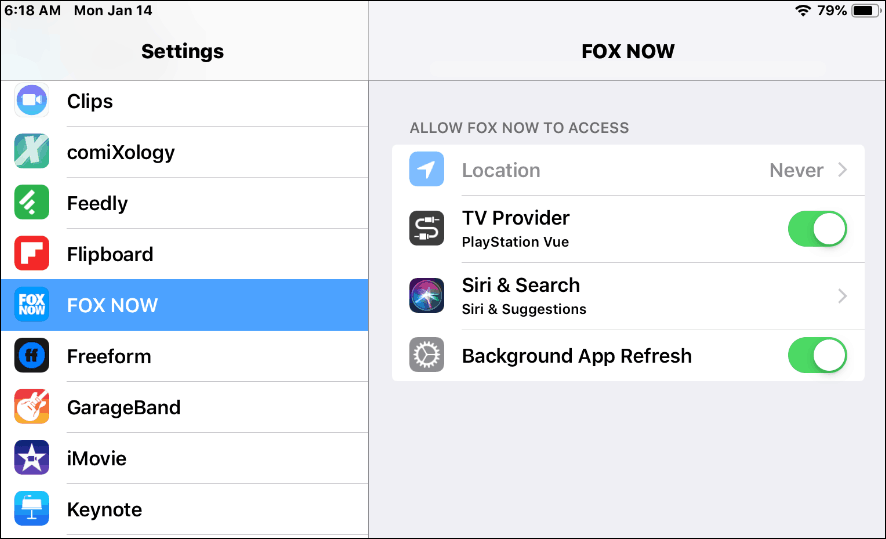The height and width of the screenshot is (539, 886).
Task: Open GarageBand settings entry
Action: (x=184, y=407)
